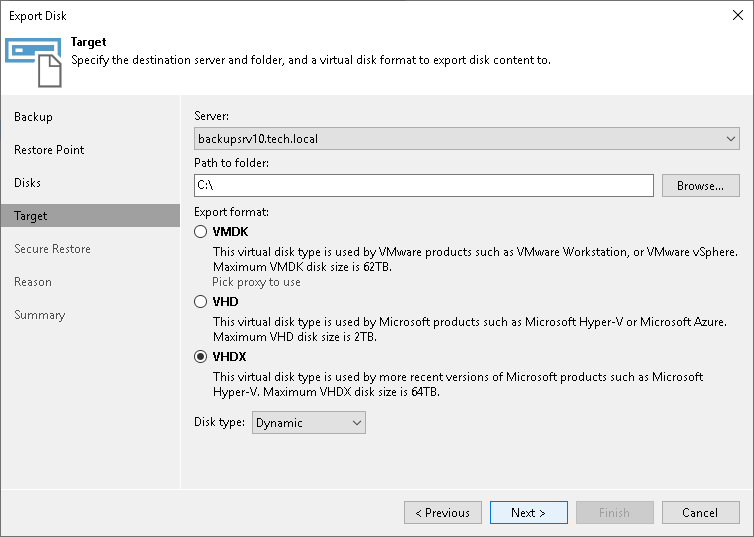Open the Server dropdown list
The image size is (754, 537).
click(466, 139)
